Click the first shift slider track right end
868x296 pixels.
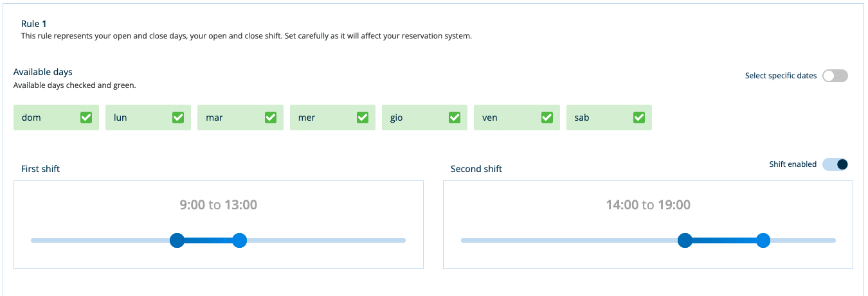tap(402, 241)
